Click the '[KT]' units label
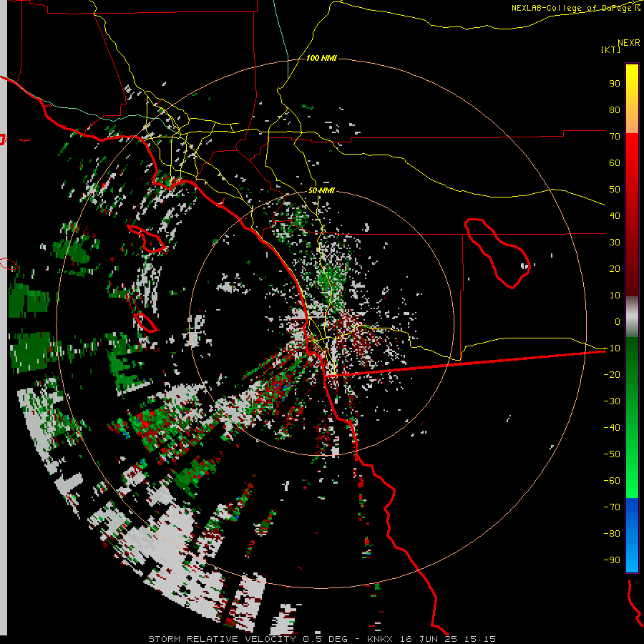 [610, 49]
